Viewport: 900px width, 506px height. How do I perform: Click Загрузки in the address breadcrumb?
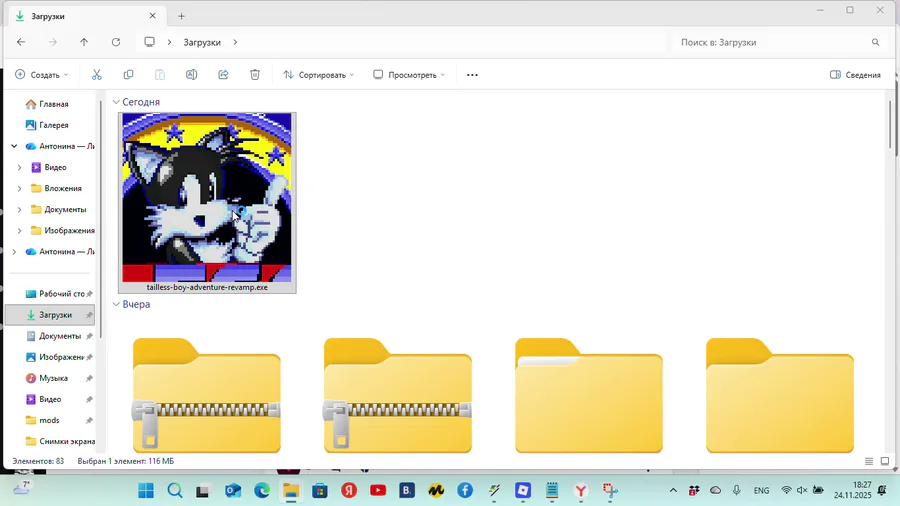point(202,42)
